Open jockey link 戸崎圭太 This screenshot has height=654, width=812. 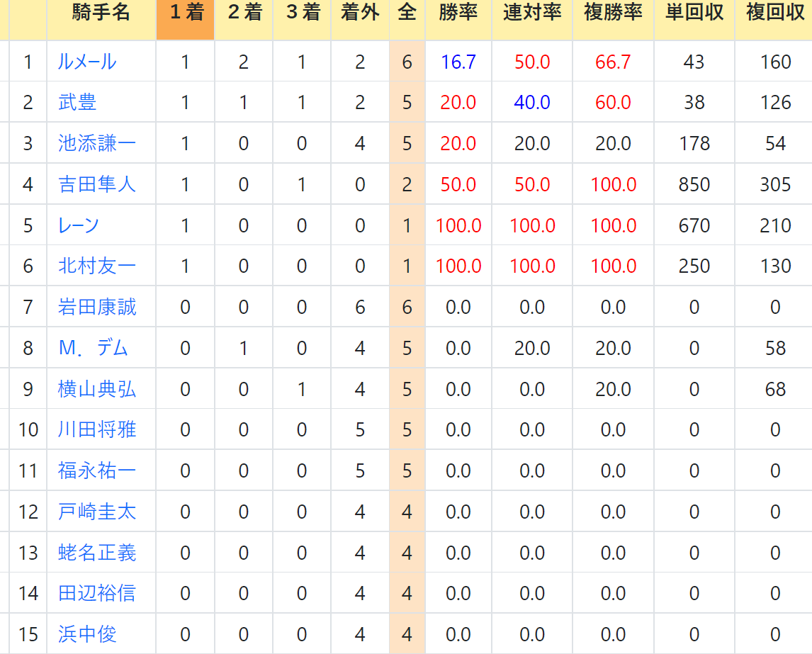(x=97, y=512)
